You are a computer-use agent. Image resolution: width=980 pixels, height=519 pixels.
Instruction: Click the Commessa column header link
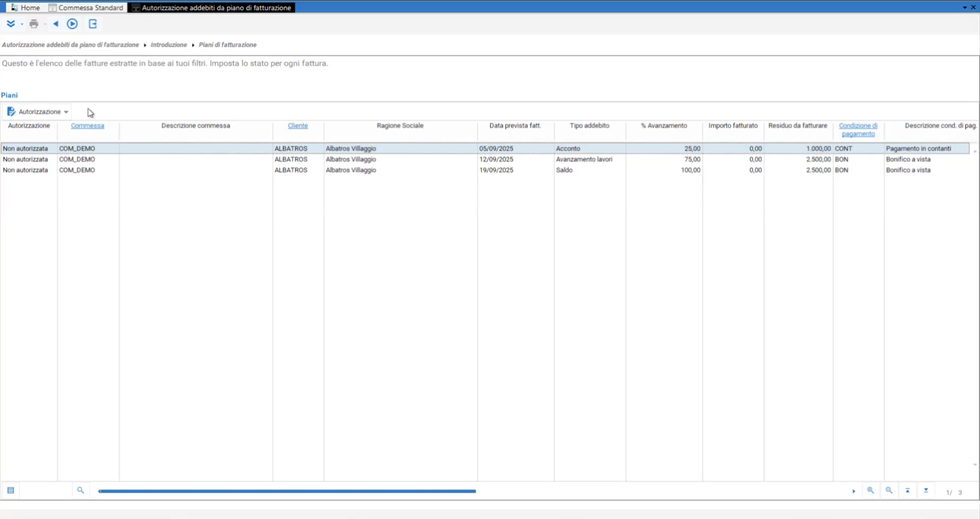88,126
